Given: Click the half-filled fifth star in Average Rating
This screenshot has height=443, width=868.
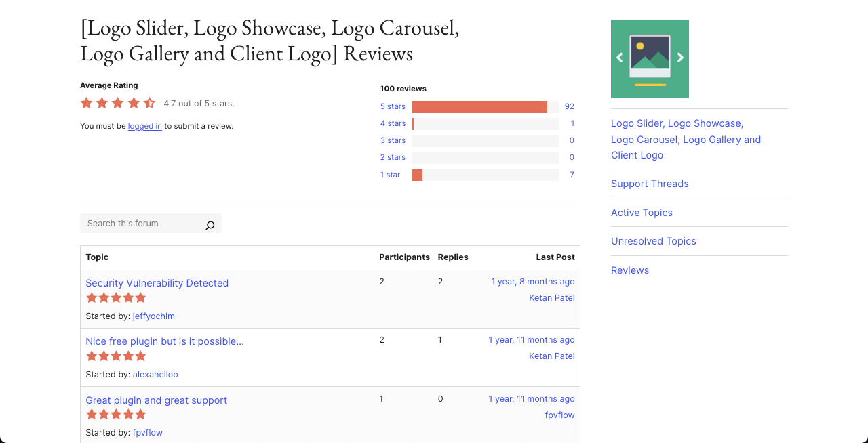Looking at the screenshot, I should pos(149,103).
